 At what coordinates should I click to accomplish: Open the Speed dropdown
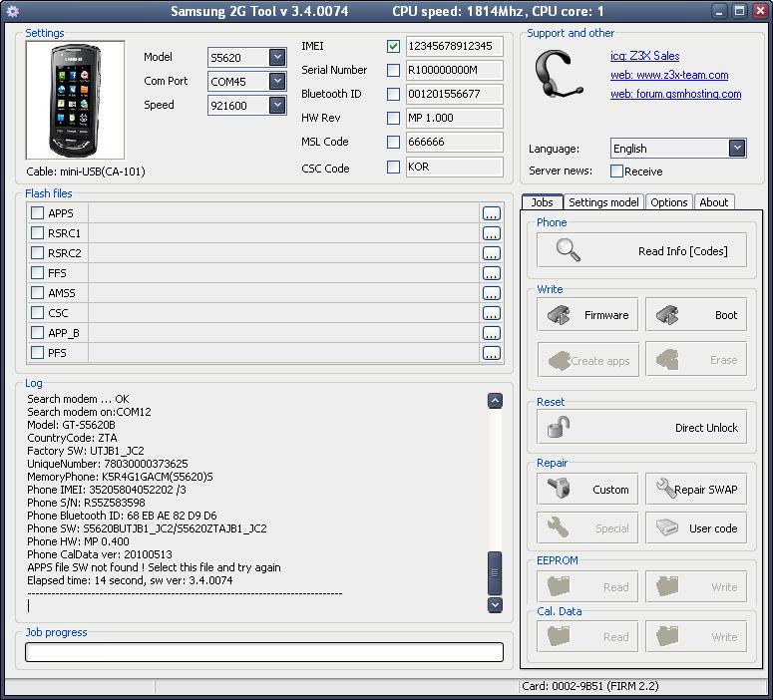coord(277,105)
